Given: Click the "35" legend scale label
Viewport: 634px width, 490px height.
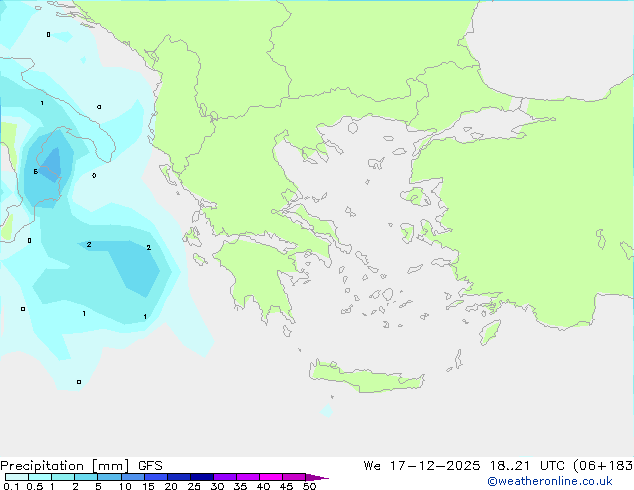Looking at the screenshot, I should click(x=240, y=486).
